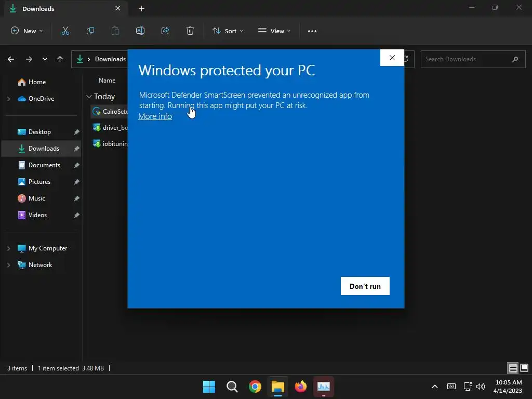Click the 3 items status text
Screen dimensions: 532x399
(x=17, y=368)
